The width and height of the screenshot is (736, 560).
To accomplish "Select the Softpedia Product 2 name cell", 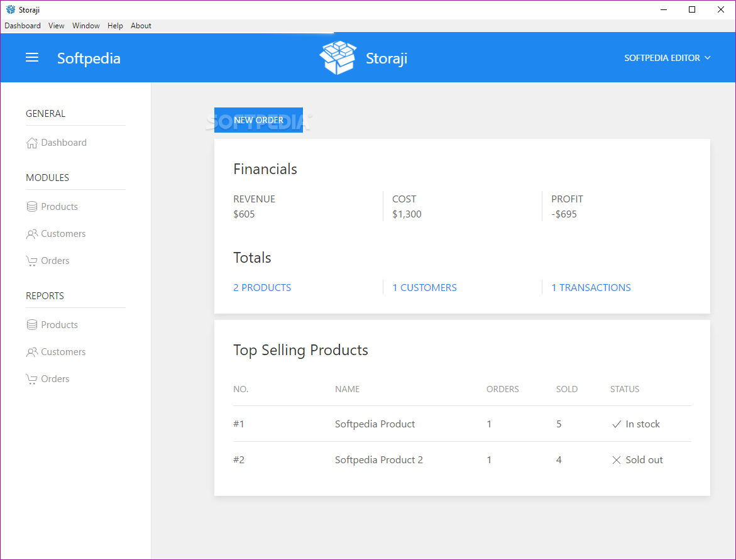I will click(x=379, y=460).
